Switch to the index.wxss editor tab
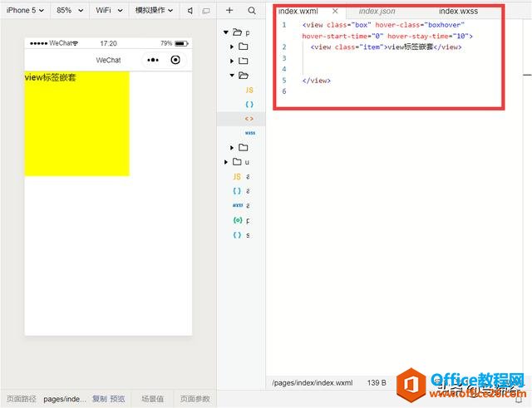The width and height of the screenshot is (532, 408). (458, 12)
